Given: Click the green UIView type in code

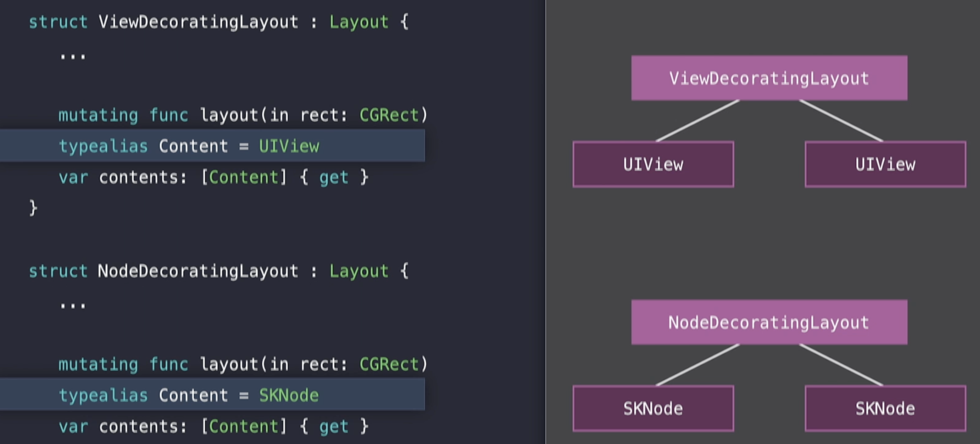Looking at the screenshot, I should tap(289, 146).
